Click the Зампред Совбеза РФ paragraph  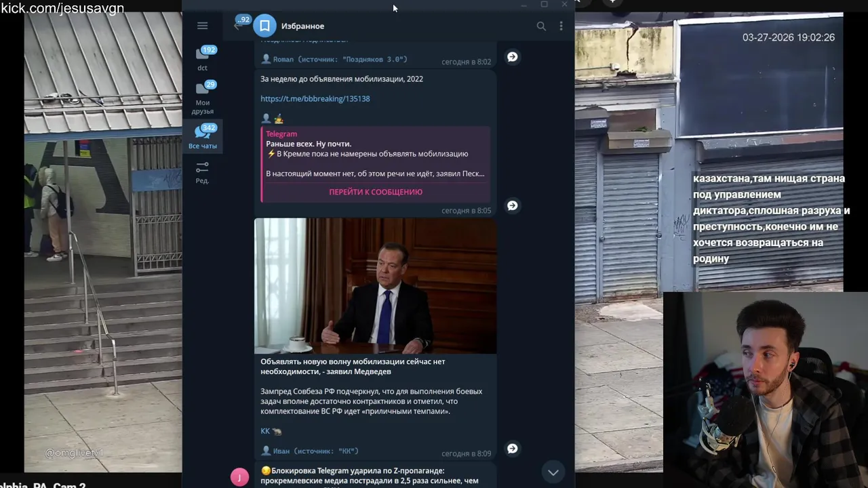[x=372, y=401]
